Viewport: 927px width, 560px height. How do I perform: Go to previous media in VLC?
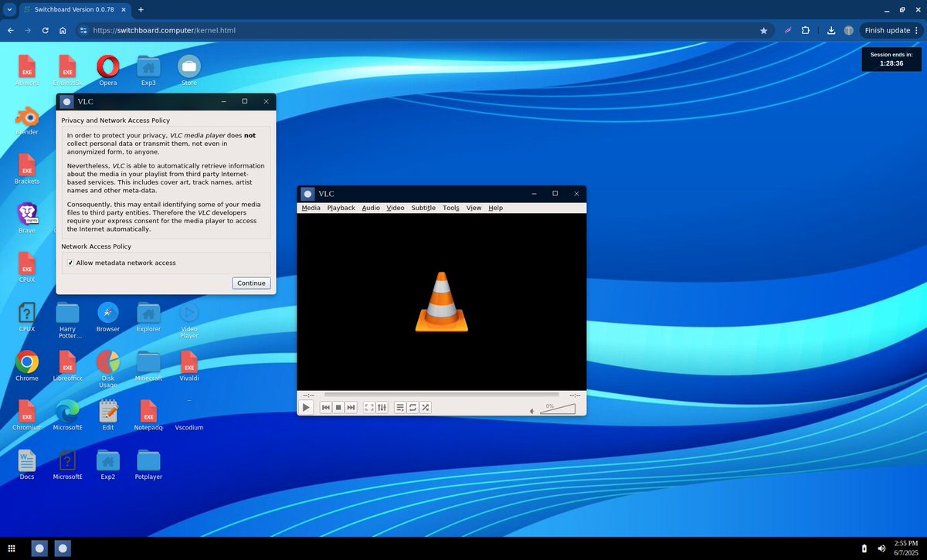click(325, 407)
